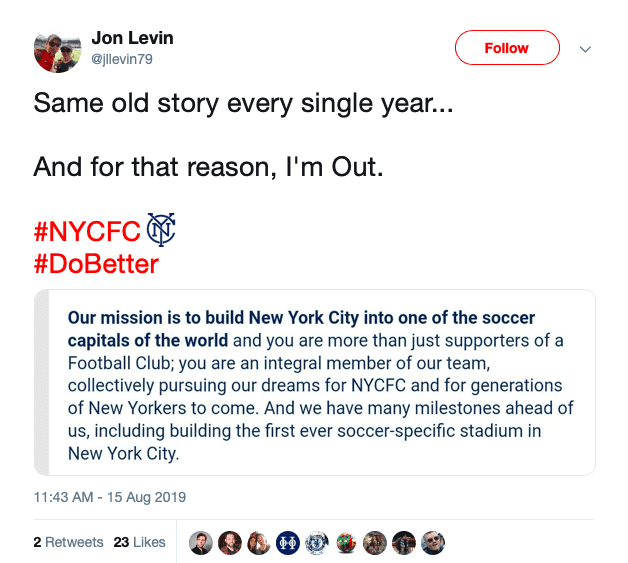The width and height of the screenshot is (628, 563).
Task: Open the @jllevin79 handle
Action: [122, 59]
